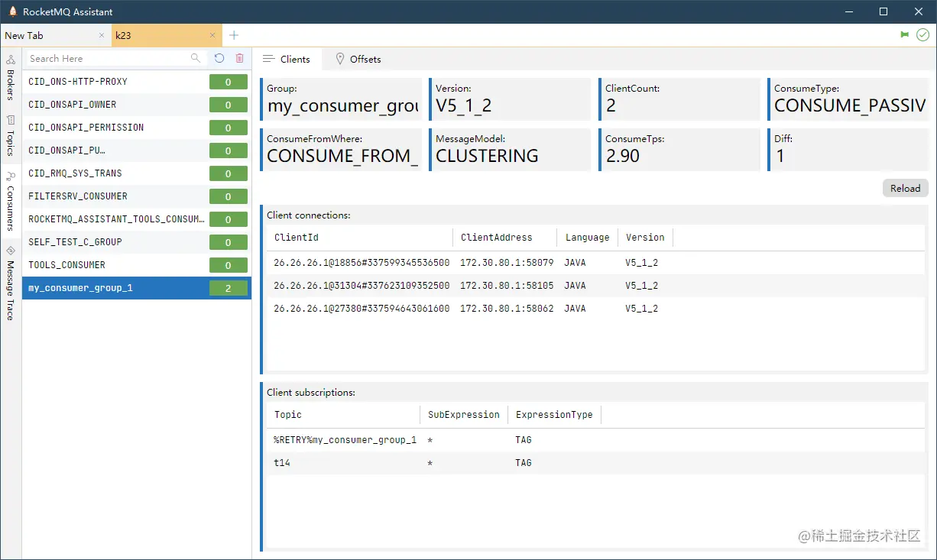
Task: Click address 172.30.80.1:58079
Action: click(507, 263)
